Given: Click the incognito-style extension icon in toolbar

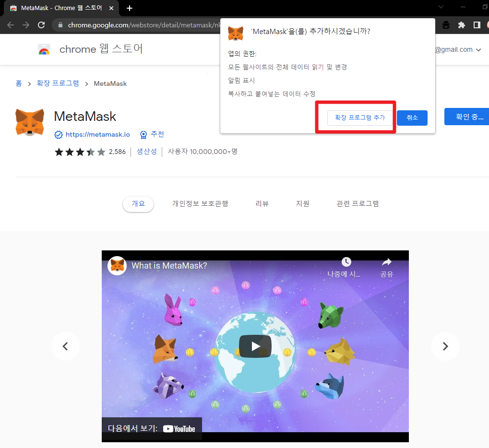Looking at the screenshot, I should [446, 25].
